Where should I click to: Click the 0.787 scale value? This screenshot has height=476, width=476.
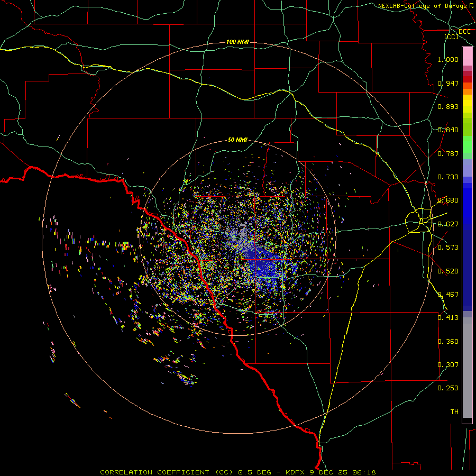point(448,153)
